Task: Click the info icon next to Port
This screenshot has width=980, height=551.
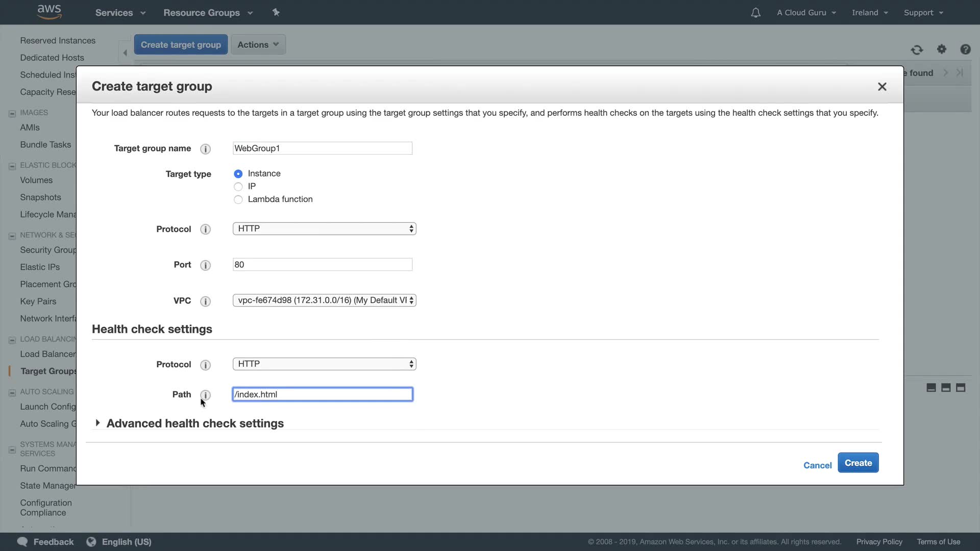Action: coord(205,265)
